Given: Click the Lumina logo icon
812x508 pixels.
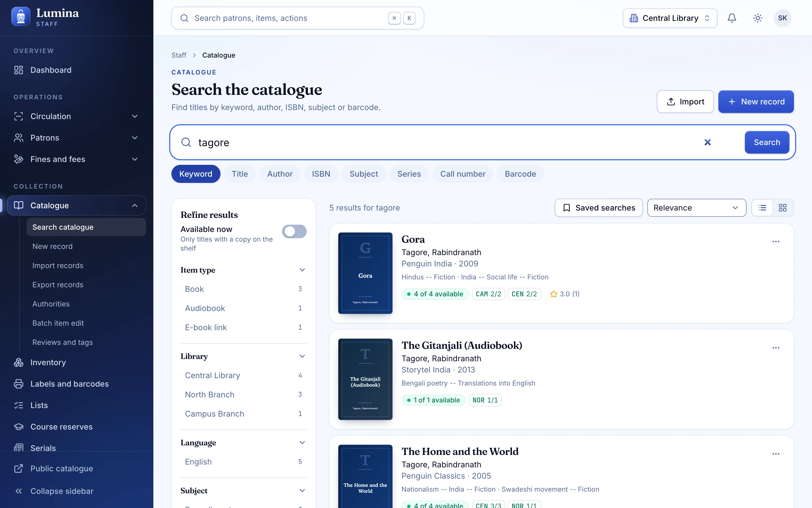Looking at the screenshot, I should pos(21,16).
